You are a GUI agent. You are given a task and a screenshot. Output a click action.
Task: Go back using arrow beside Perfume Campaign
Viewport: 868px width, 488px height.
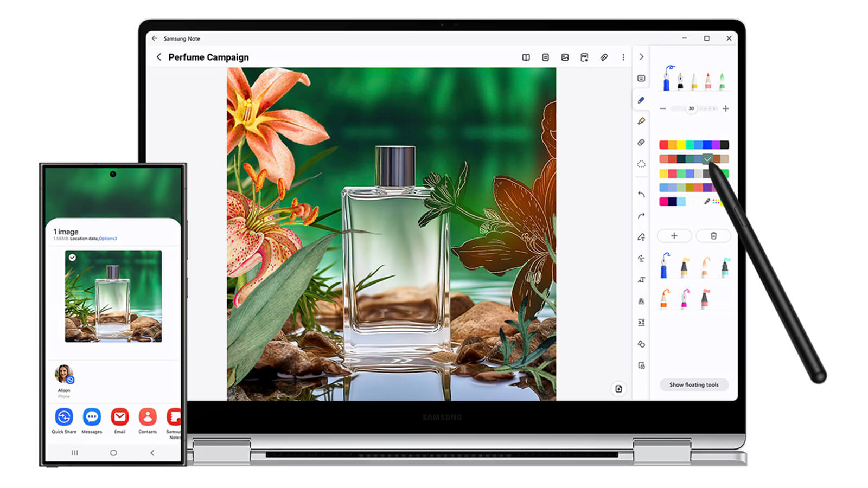[x=159, y=57]
